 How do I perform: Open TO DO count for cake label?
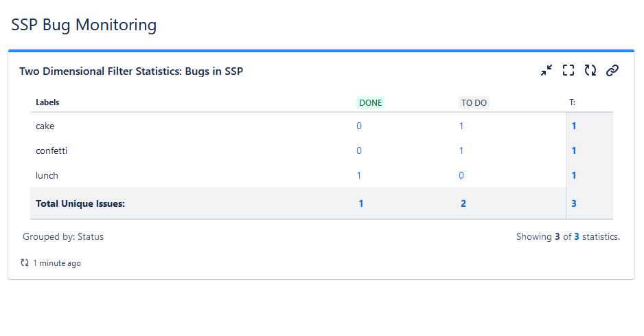(461, 126)
